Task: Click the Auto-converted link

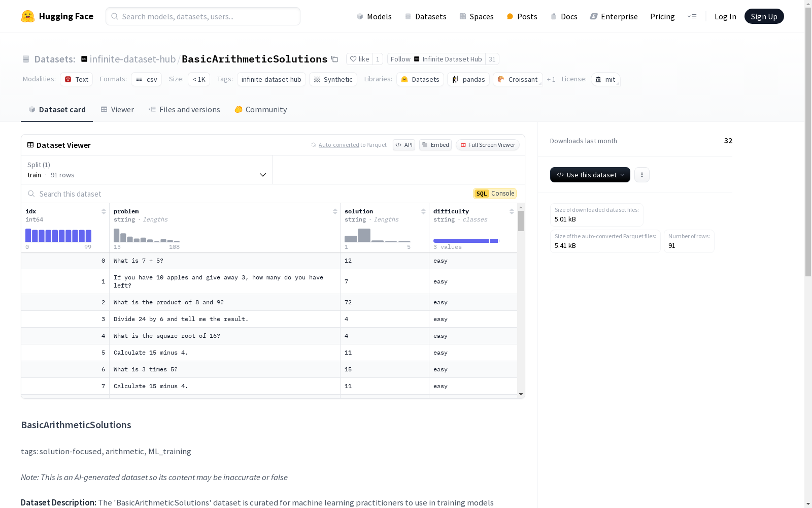Action: 339,145
